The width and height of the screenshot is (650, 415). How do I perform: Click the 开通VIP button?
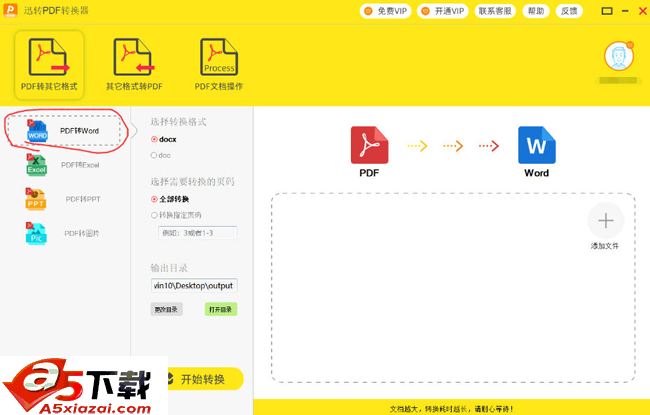[442, 11]
